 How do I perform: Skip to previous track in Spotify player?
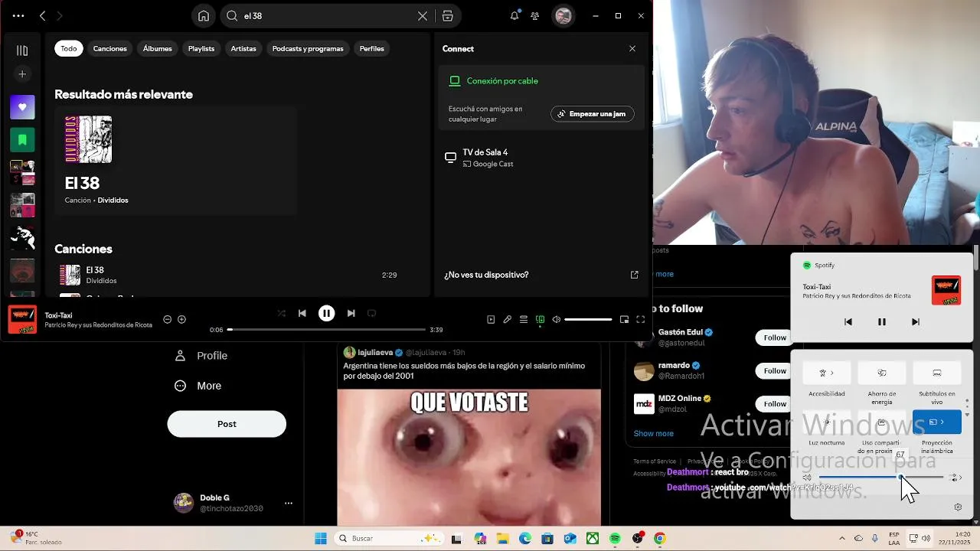point(302,313)
